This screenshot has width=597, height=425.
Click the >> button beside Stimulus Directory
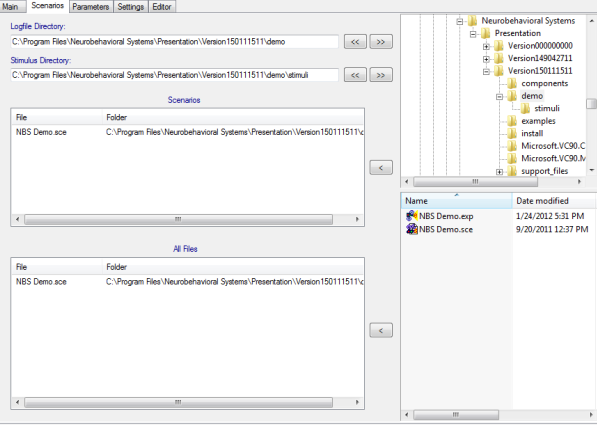381,75
